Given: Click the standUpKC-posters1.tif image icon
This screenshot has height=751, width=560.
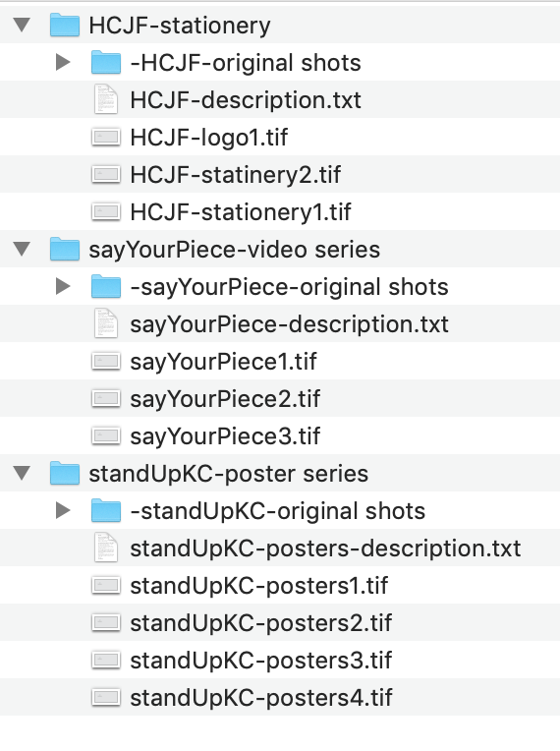Looking at the screenshot, I should (106, 586).
